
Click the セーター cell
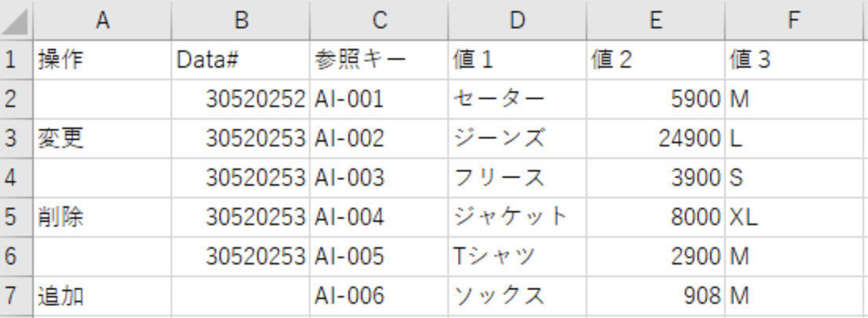pos(517,99)
